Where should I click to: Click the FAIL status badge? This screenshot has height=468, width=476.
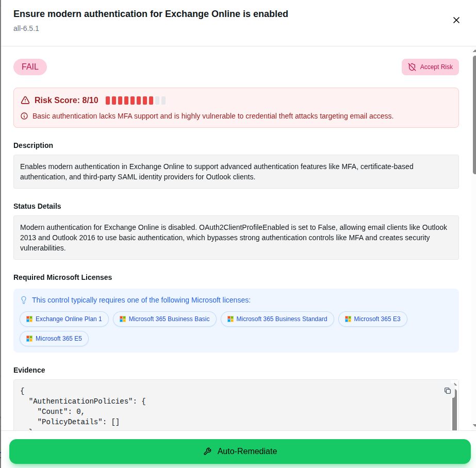pyautogui.click(x=30, y=67)
